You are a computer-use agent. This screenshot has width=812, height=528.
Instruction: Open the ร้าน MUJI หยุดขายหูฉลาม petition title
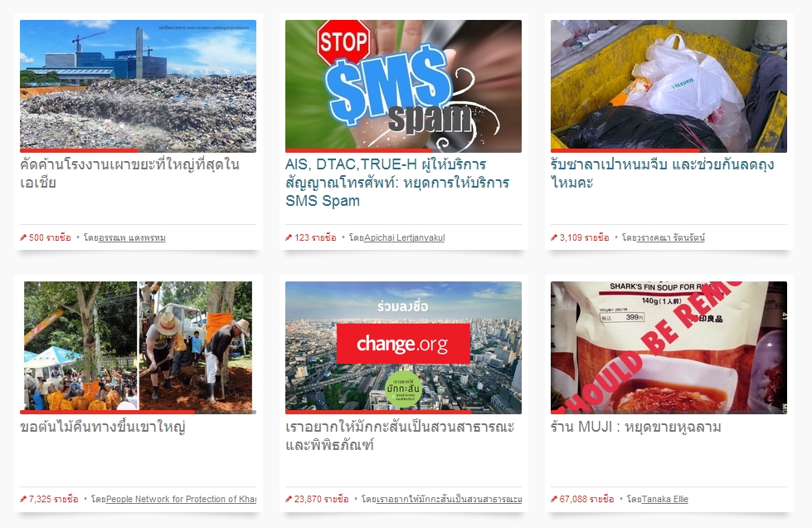[636, 427]
